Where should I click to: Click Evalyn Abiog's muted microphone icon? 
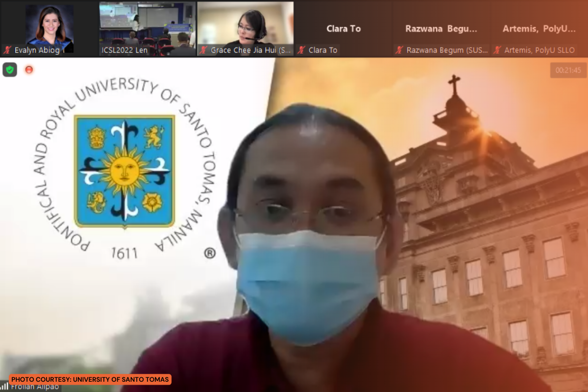coord(7,50)
